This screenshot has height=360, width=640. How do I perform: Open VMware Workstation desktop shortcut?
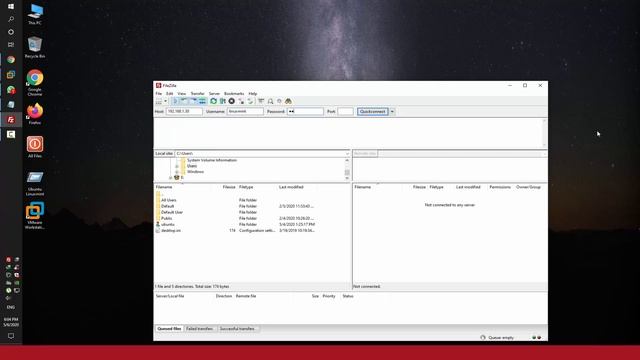pyautogui.click(x=35, y=216)
